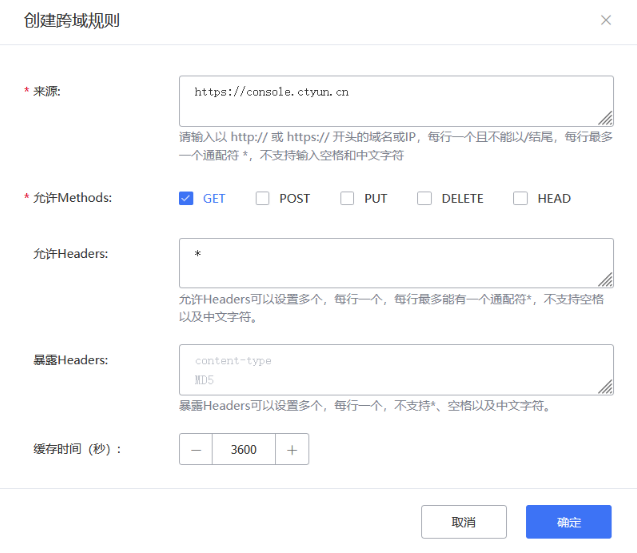Click the HEAD label text
Image resolution: width=637 pixels, height=553 pixels.
point(554,199)
